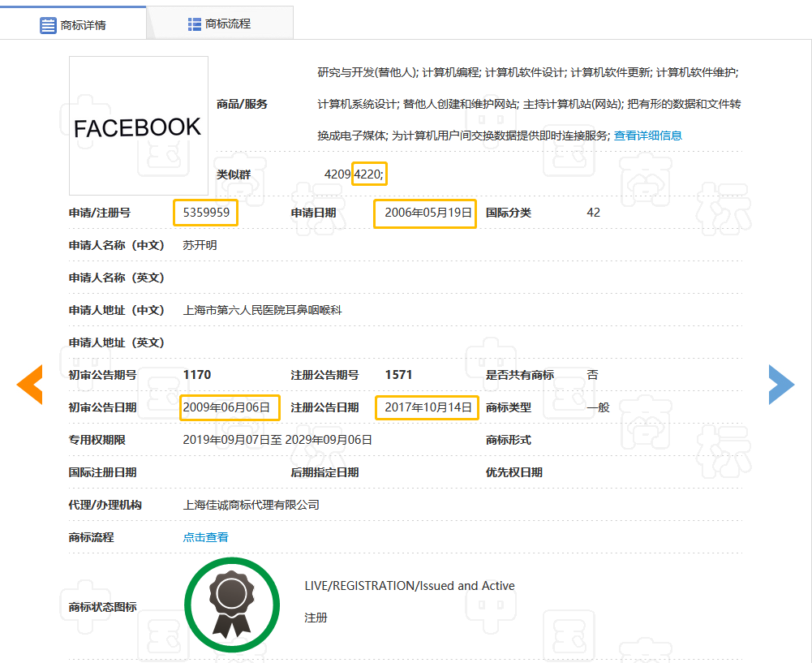Viewport: 812px width, 663px height.
Task: Click the applicant address 上海市第六人民医院耳鼻咽喉科
Action: pos(263,310)
